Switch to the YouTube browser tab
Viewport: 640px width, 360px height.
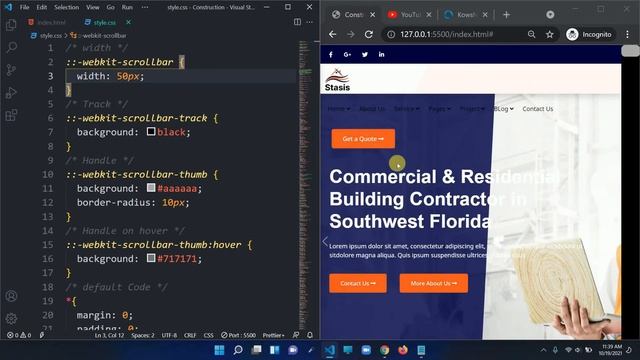point(405,15)
